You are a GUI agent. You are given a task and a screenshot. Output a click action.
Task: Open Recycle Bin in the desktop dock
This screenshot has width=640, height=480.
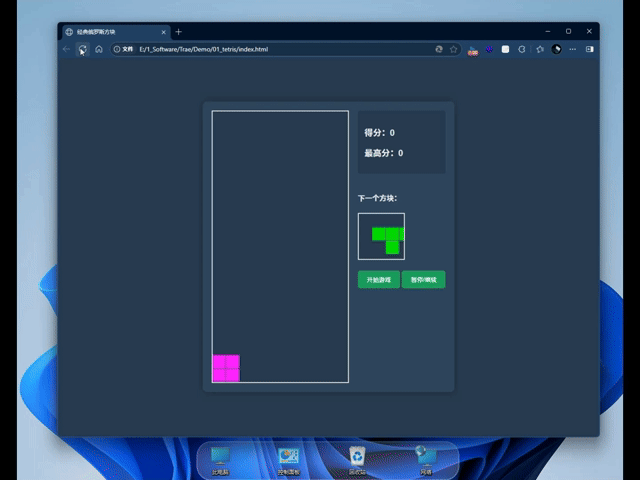coord(357,461)
